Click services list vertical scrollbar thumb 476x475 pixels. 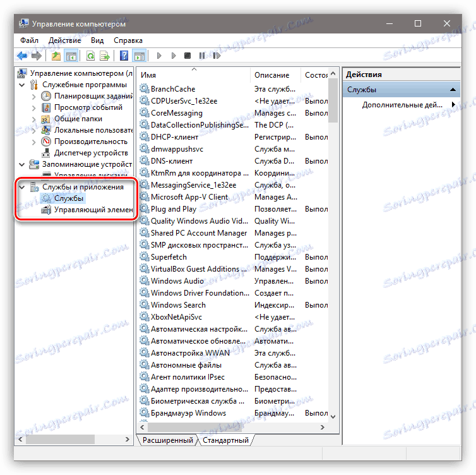pos(333,100)
